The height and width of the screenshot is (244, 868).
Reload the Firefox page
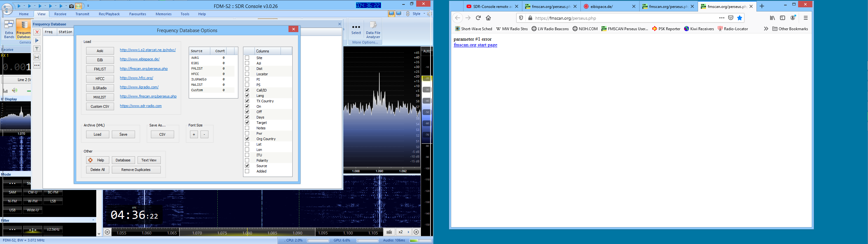click(x=478, y=18)
